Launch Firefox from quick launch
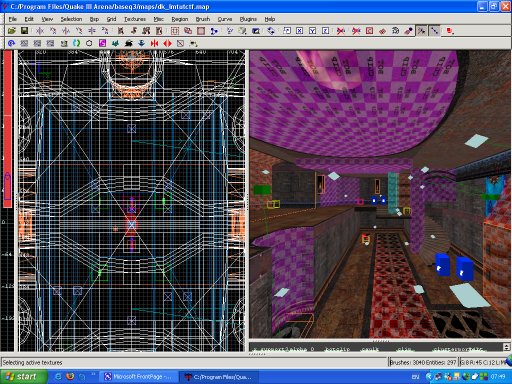This screenshot has height=384, width=512. [70, 377]
